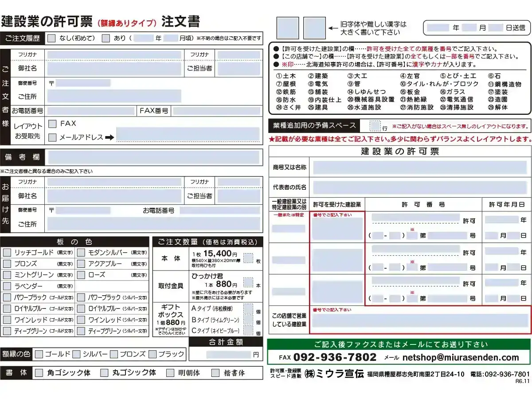Choose the ゴールド frame color
Image resolution: width=532 pixels, height=399 pixels.
[40, 354]
